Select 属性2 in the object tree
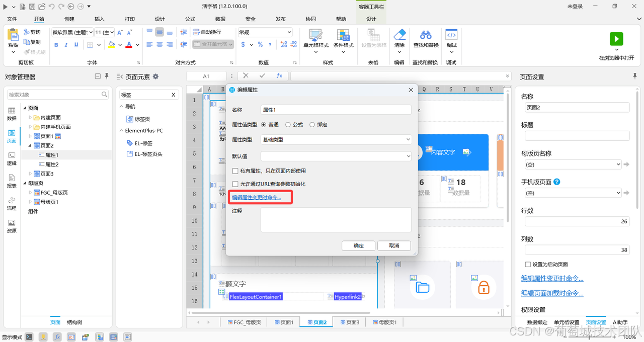Screen dimensions: 644x342 52,164
